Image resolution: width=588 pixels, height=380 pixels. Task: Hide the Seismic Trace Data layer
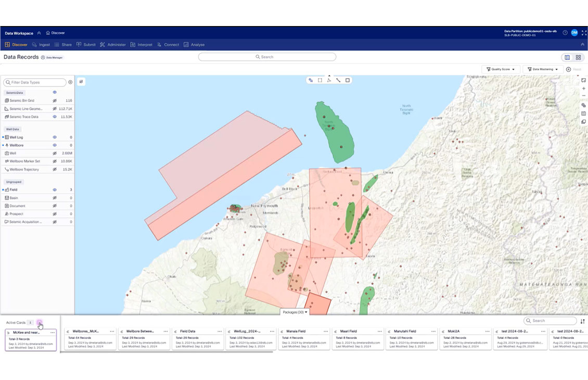pos(55,117)
